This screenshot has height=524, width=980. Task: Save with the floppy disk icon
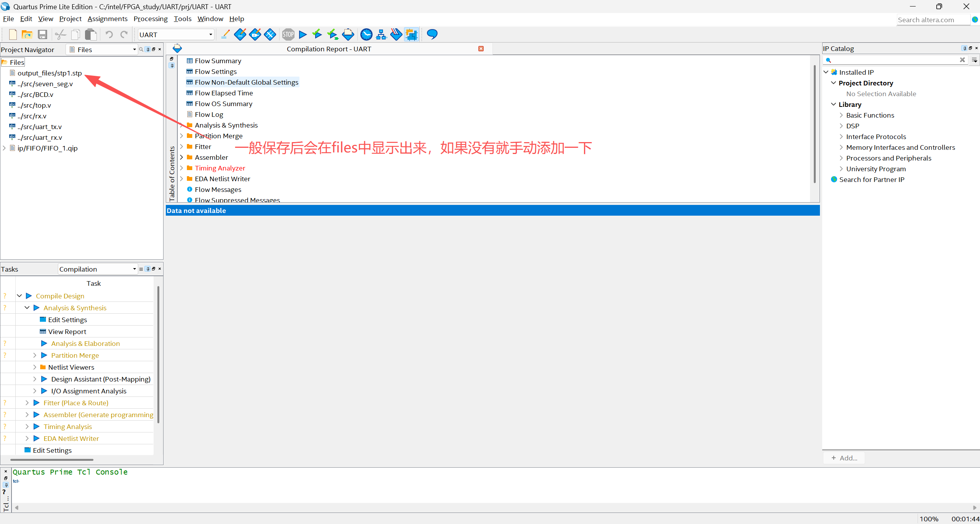[42, 34]
